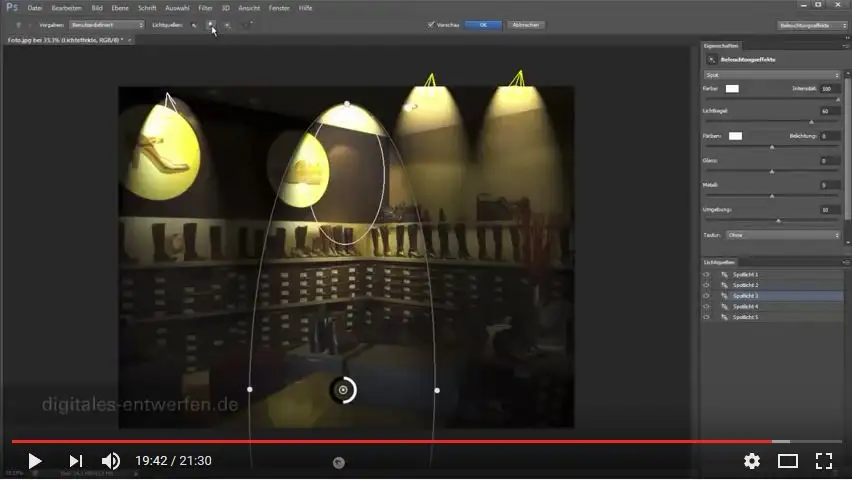Screen dimensions: 852x480
Task: Mute the video volume
Action: click(x=110, y=461)
